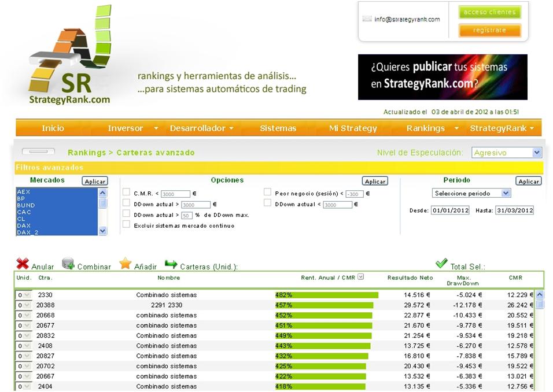Screen dimensions: 553x392
Task: Click Peor negocio value input field
Action: [355, 194]
